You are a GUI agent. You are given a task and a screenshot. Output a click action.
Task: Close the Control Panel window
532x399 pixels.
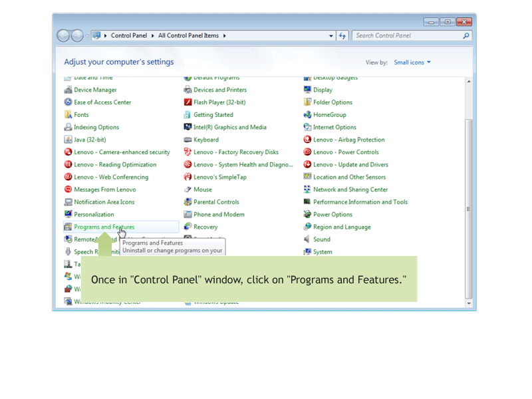click(464, 22)
